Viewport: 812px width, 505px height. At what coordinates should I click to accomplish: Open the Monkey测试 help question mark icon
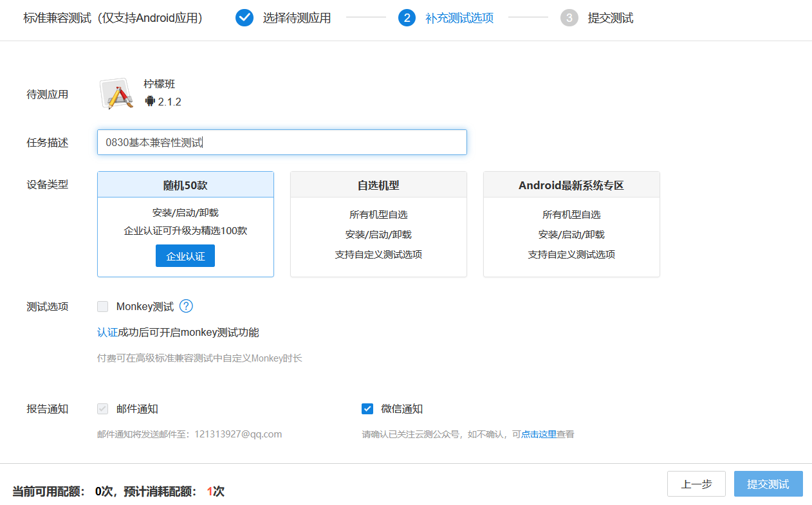click(186, 306)
